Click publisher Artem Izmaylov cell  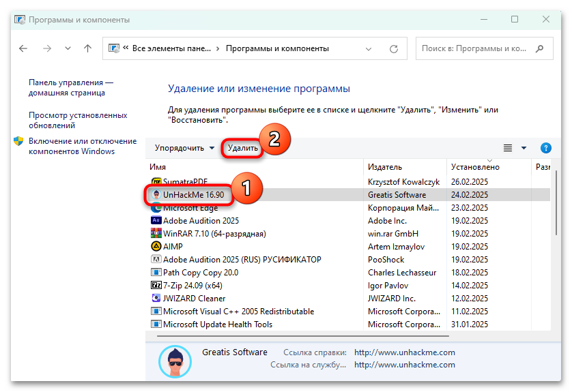pyautogui.click(x=396, y=247)
